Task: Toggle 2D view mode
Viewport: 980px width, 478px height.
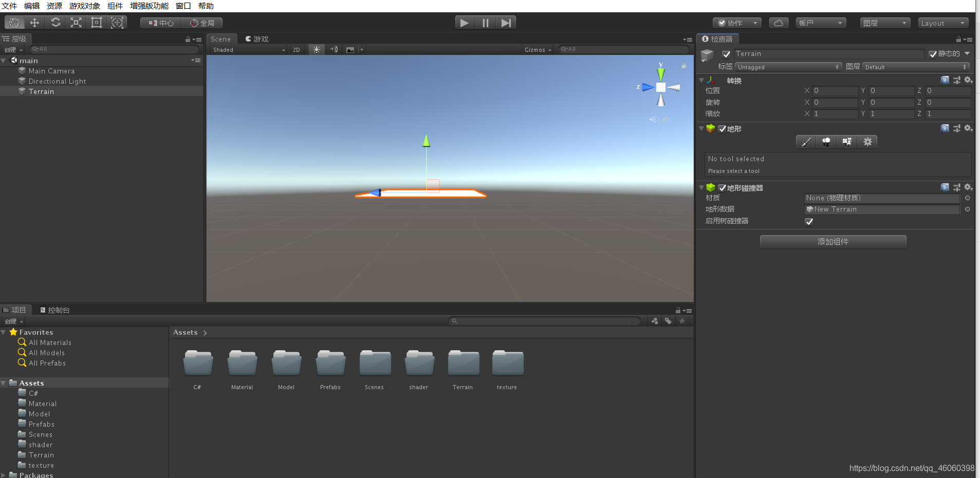Action: (x=297, y=50)
